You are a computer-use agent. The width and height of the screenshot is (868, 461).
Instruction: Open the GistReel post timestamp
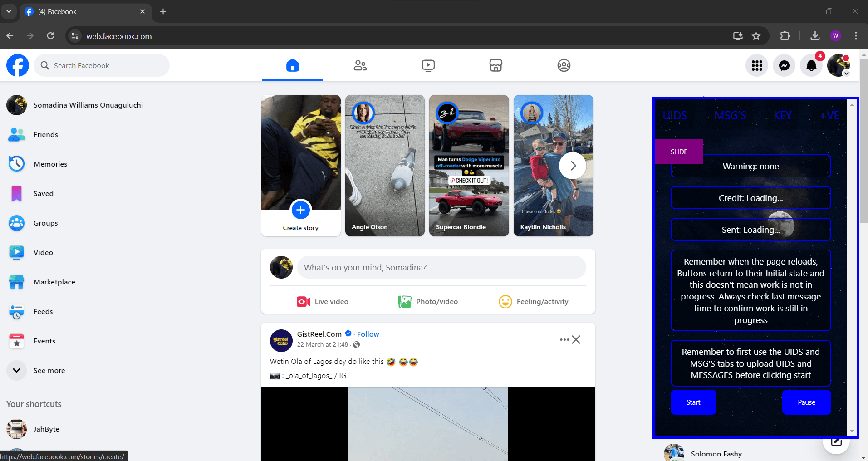323,345
